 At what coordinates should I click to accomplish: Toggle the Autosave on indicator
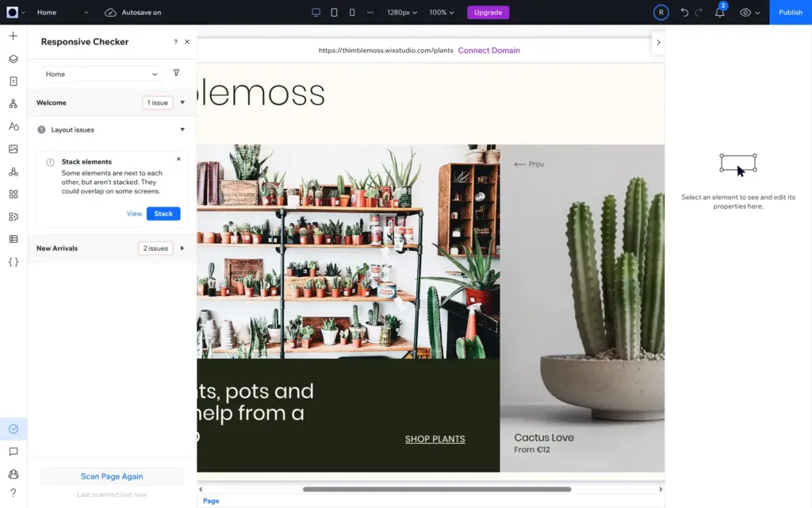pos(133,12)
